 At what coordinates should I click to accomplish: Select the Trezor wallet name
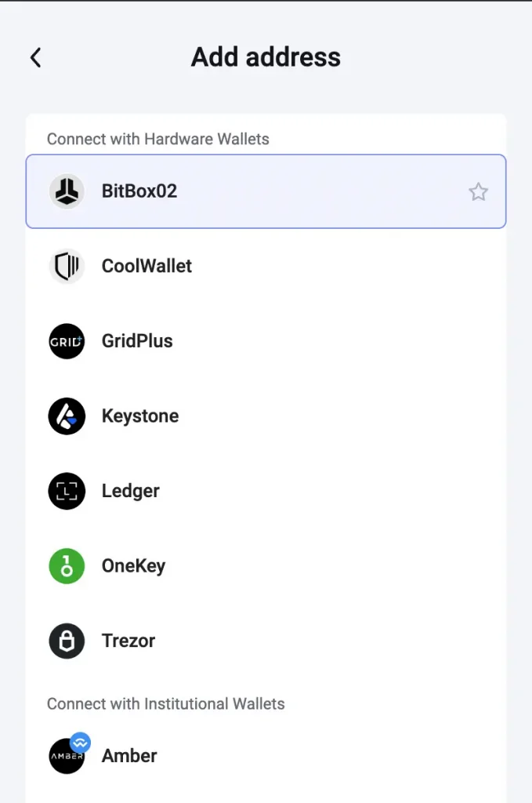(128, 641)
